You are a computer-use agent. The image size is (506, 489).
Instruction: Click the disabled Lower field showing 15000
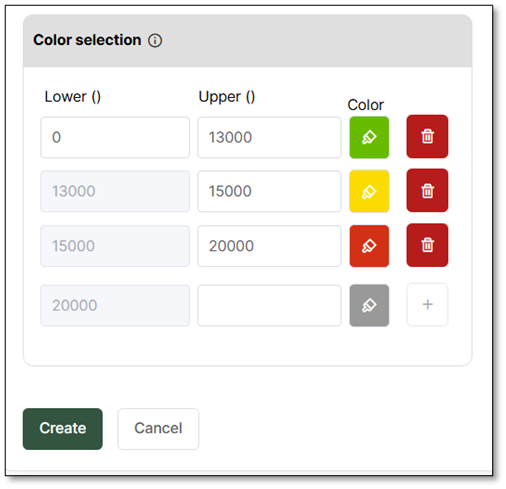[115, 246]
